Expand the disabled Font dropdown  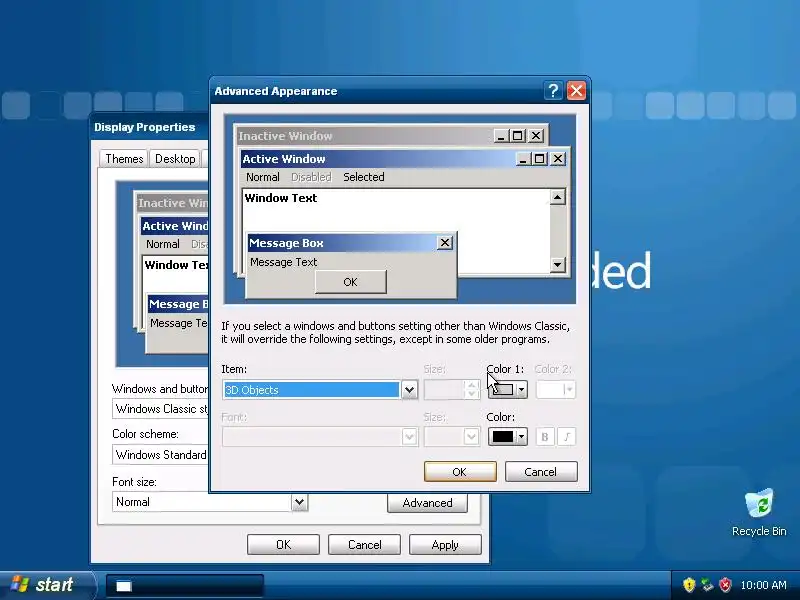pyautogui.click(x=409, y=437)
